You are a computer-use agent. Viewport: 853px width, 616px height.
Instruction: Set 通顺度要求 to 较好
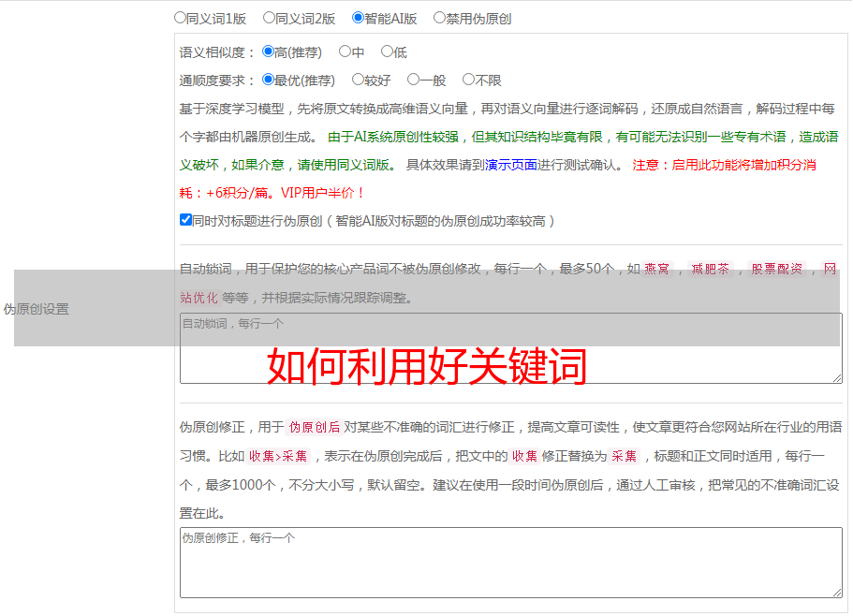click(358, 80)
